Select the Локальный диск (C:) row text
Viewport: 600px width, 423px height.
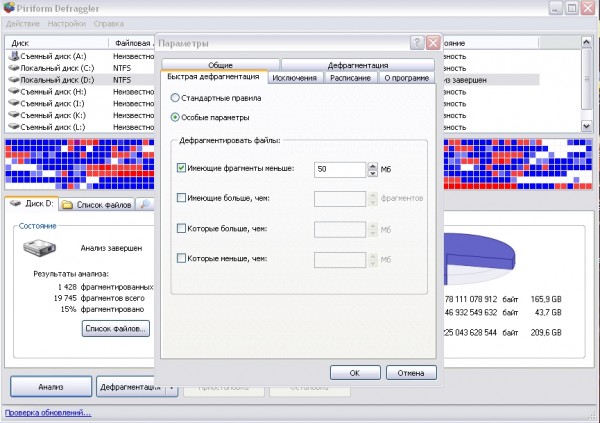coord(57,68)
